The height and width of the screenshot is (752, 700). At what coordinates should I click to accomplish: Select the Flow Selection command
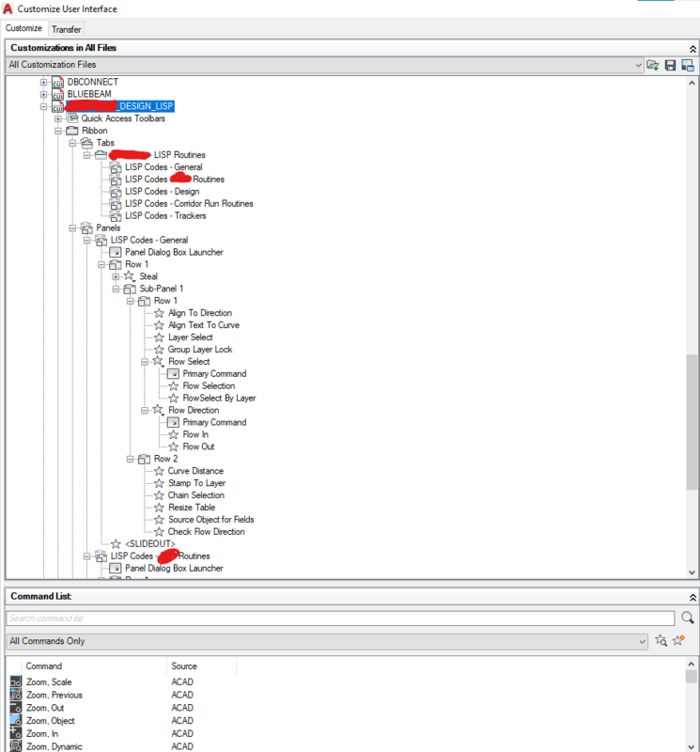click(x=209, y=386)
